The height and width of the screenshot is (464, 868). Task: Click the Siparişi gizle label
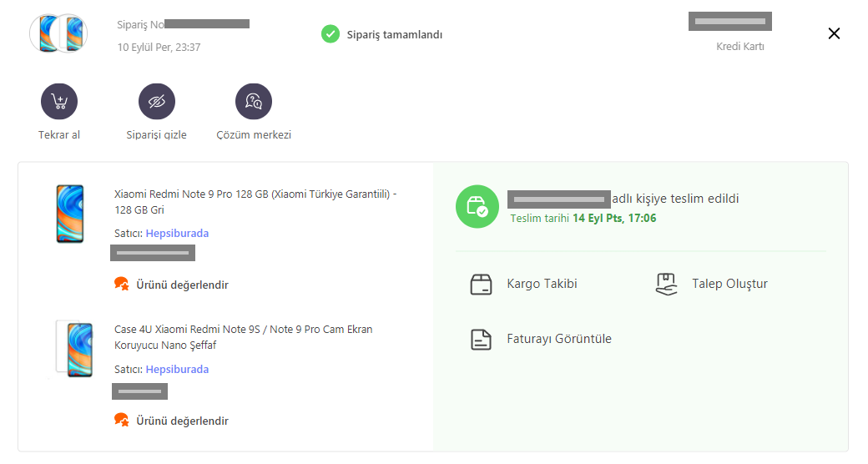[x=157, y=134]
